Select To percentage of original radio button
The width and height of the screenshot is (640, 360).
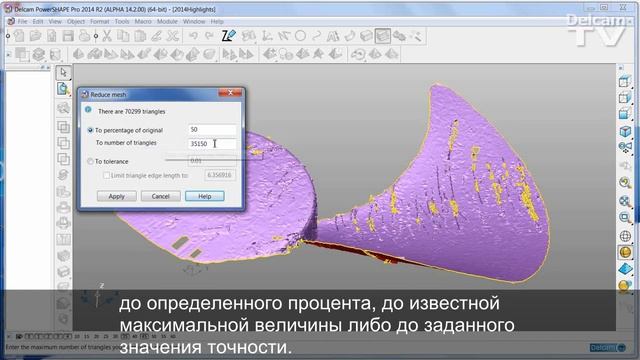coord(90,130)
